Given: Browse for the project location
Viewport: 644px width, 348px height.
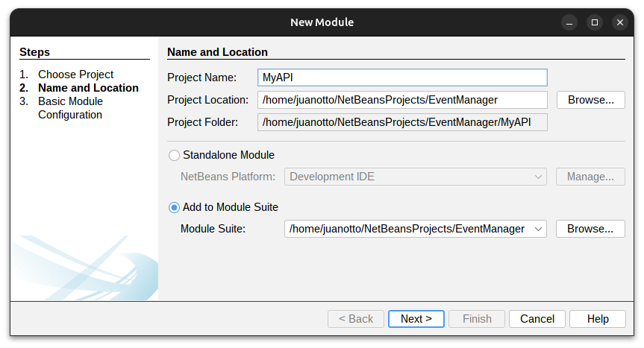Looking at the screenshot, I should [x=590, y=100].
